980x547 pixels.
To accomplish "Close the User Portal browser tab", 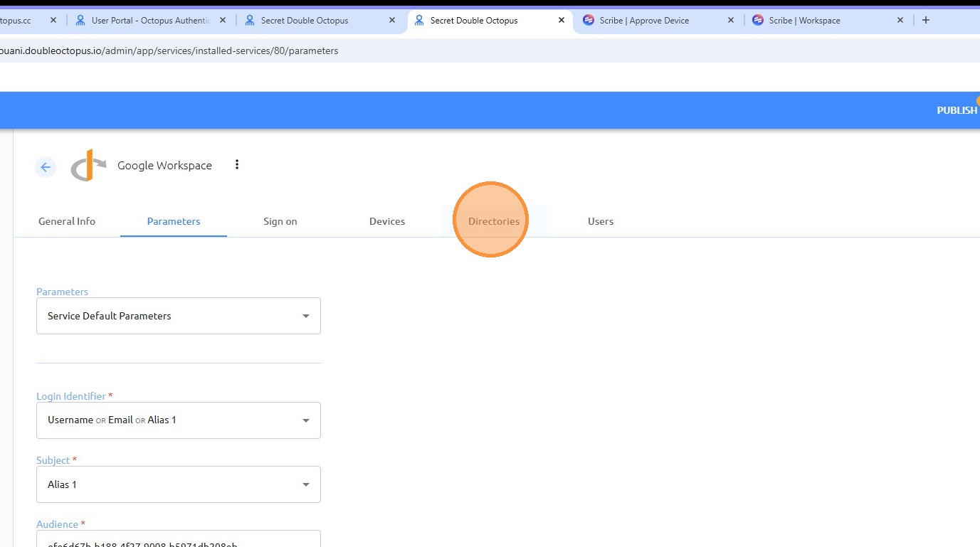I will pos(223,21).
